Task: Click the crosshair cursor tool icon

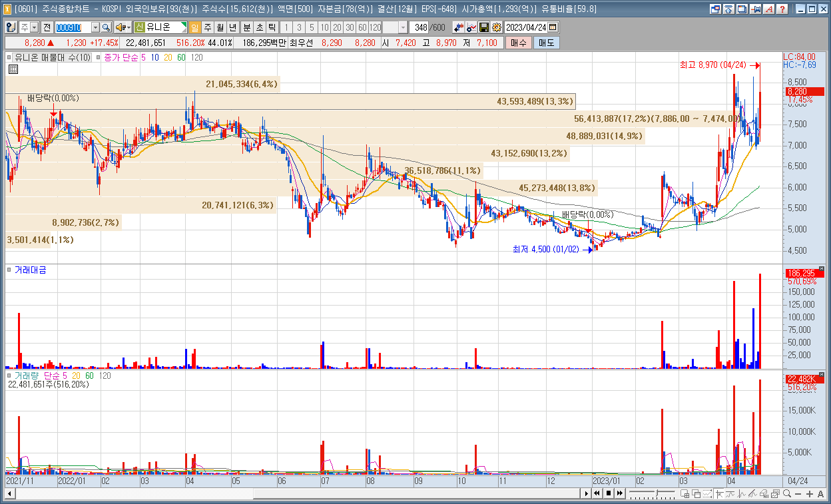Action: pos(719,493)
